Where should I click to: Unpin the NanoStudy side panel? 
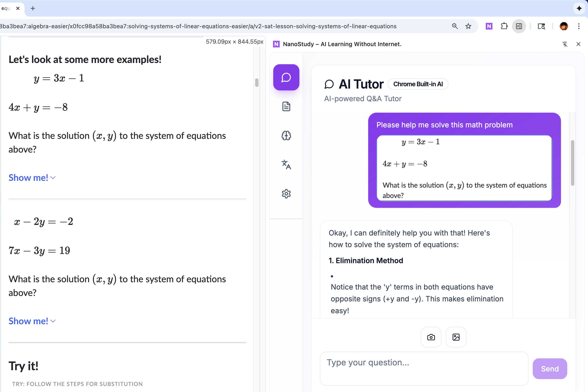tap(565, 44)
